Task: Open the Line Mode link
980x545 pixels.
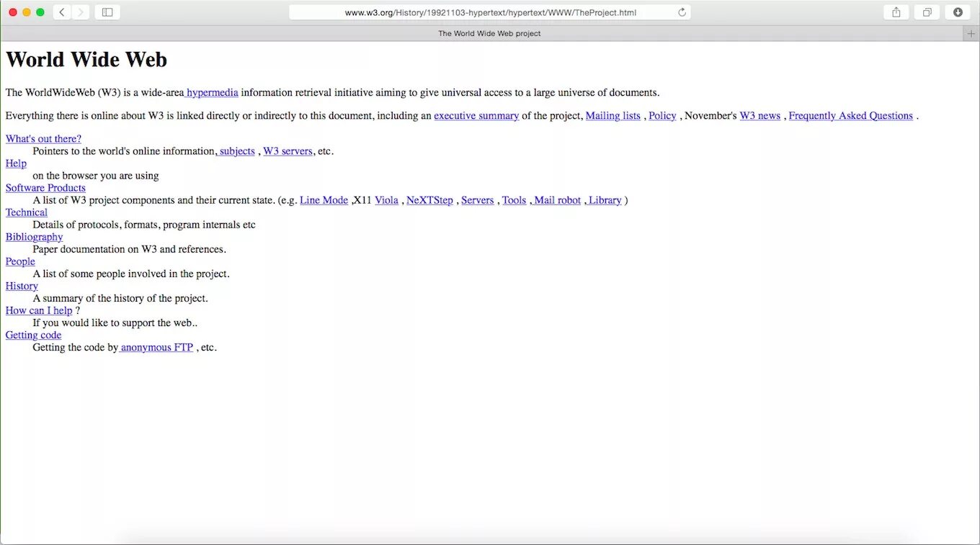Action: tap(324, 199)
